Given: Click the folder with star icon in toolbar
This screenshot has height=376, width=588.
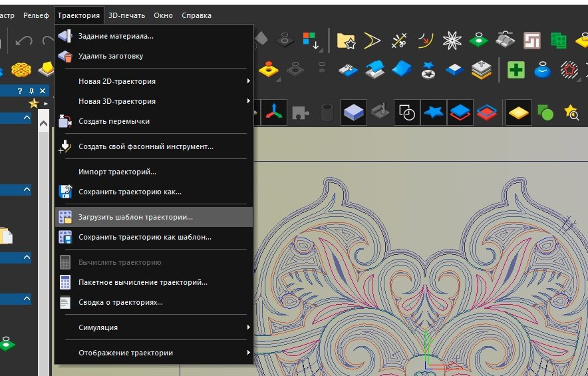Looking at the screenshot, I should (x=346, y=41).
